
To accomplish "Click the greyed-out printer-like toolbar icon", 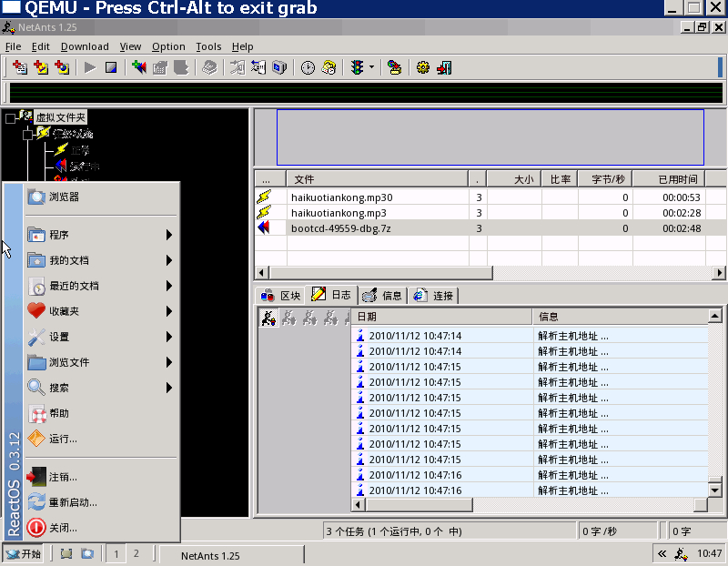I will (209, 67).
